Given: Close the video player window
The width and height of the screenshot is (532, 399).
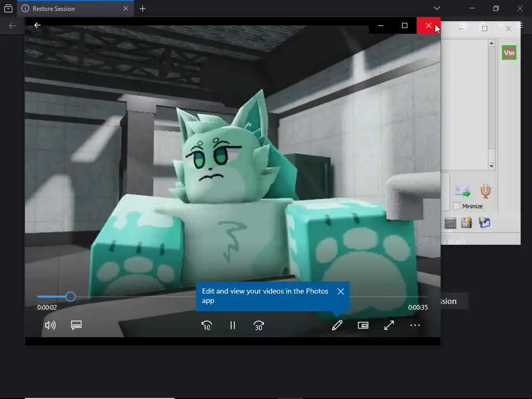Looking at the screenshot, I should tap(429, 25).
